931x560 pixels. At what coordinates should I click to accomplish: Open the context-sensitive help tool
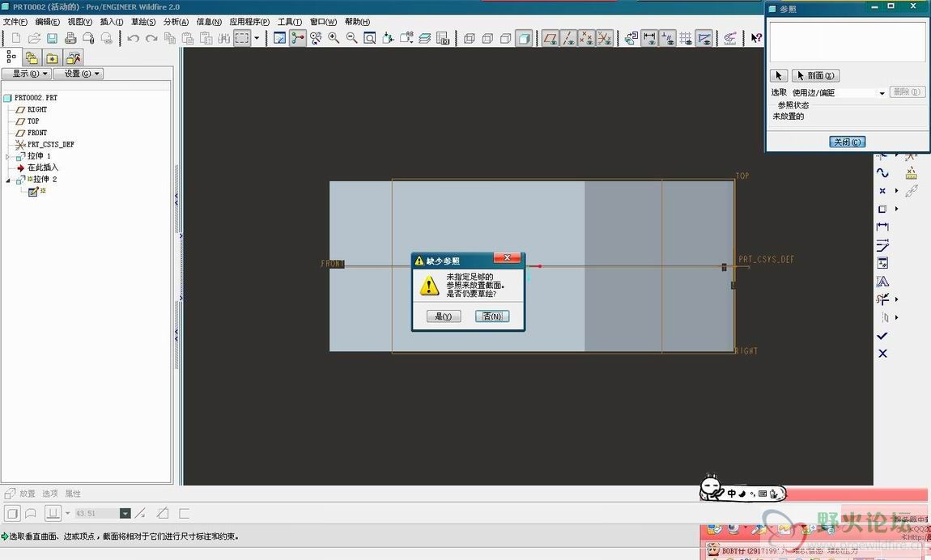pyautogui.click(x=756, y=38)
